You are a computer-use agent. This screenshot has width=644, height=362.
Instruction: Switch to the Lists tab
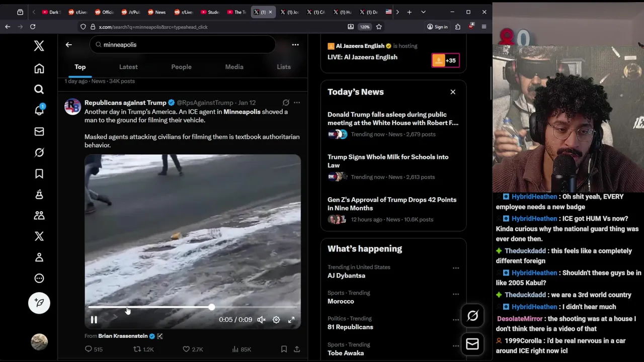point(284,67)
